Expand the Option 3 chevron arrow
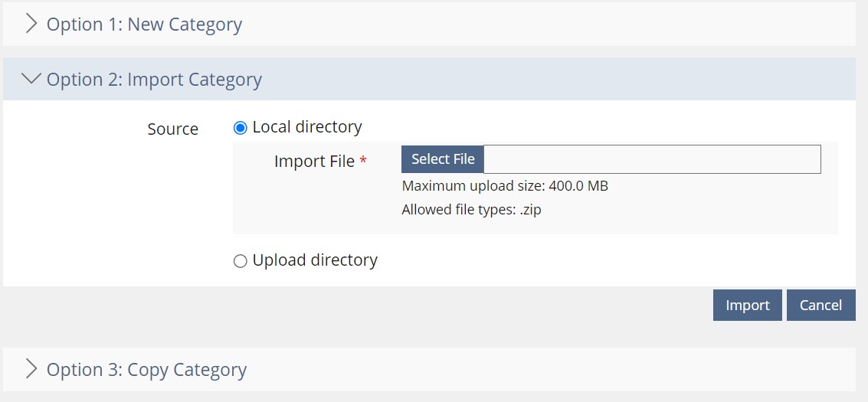 pos(31,370)
